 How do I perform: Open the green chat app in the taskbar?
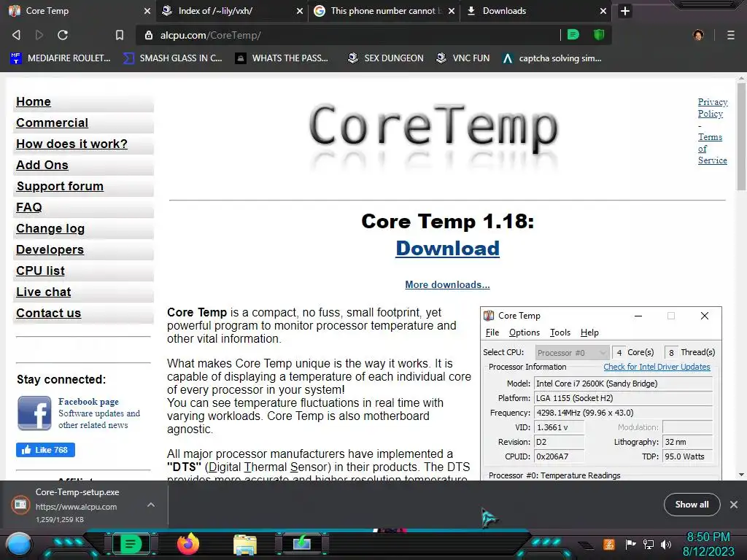pos(131,544)
